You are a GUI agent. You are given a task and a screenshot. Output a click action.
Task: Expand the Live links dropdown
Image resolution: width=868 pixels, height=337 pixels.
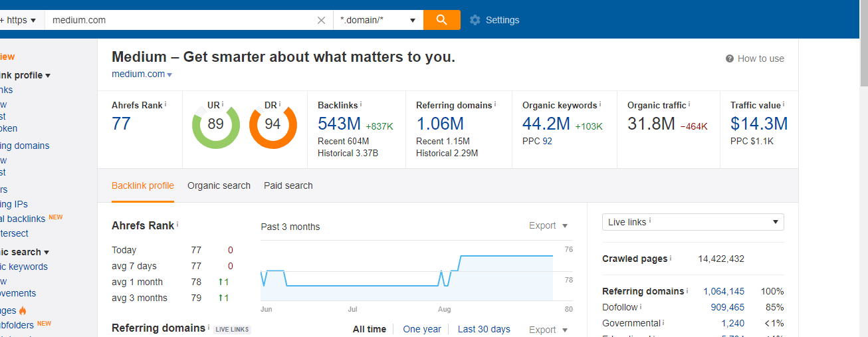(693, 222)
